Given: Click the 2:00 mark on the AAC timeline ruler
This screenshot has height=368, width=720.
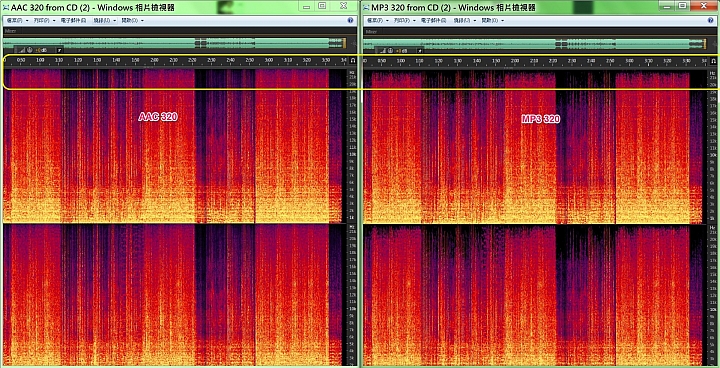Looking at the screenshot, I should click(154, 60).
